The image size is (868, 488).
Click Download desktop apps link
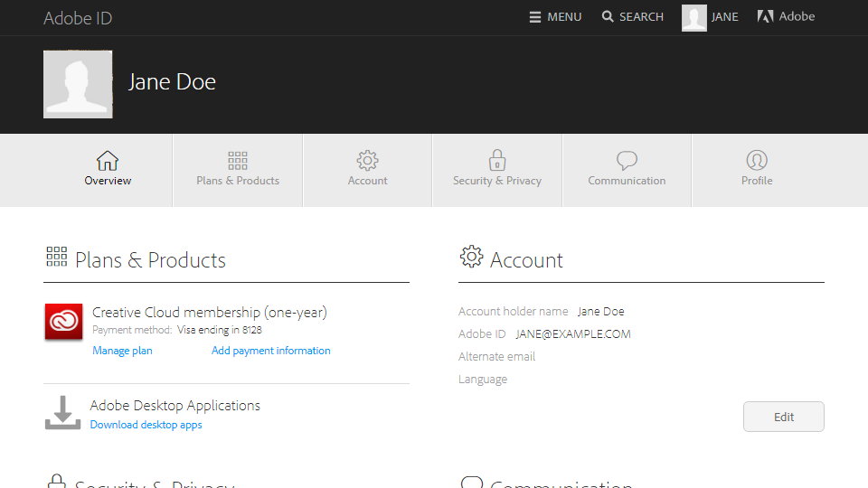146,425
